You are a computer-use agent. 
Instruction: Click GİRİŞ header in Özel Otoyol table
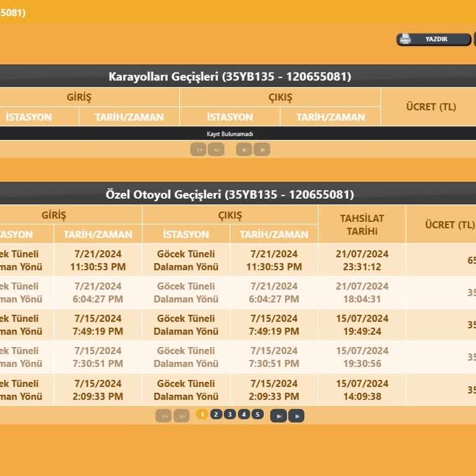coord(71,215)
